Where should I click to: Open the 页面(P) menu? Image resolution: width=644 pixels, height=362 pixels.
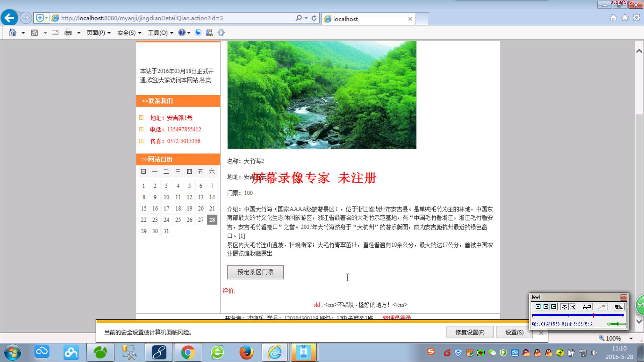(99, 33)
